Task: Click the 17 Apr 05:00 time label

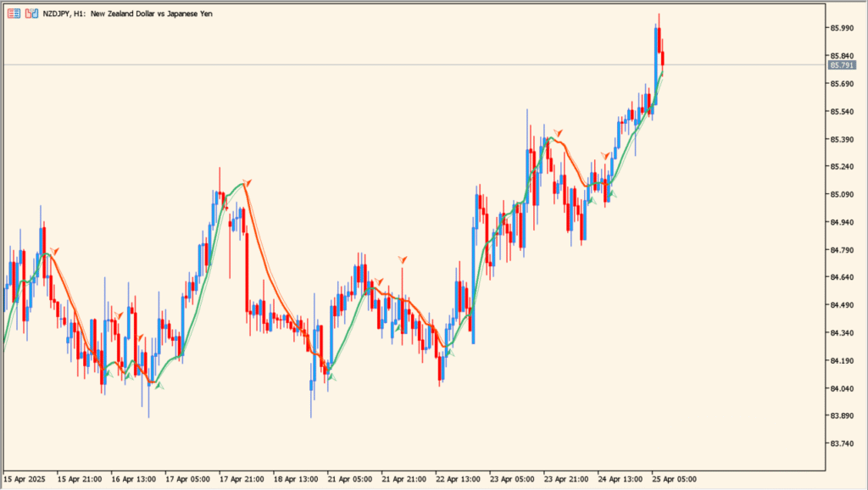Action: 187,479
